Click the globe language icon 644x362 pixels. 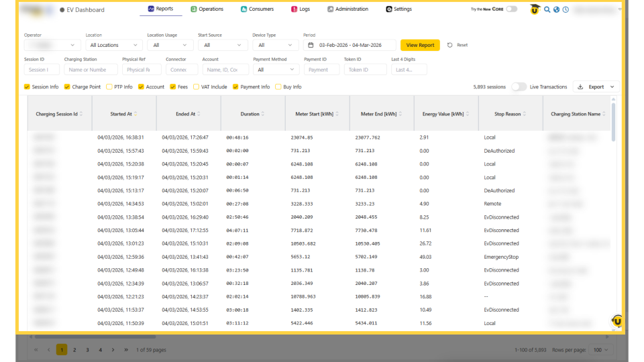coord(556,9)
